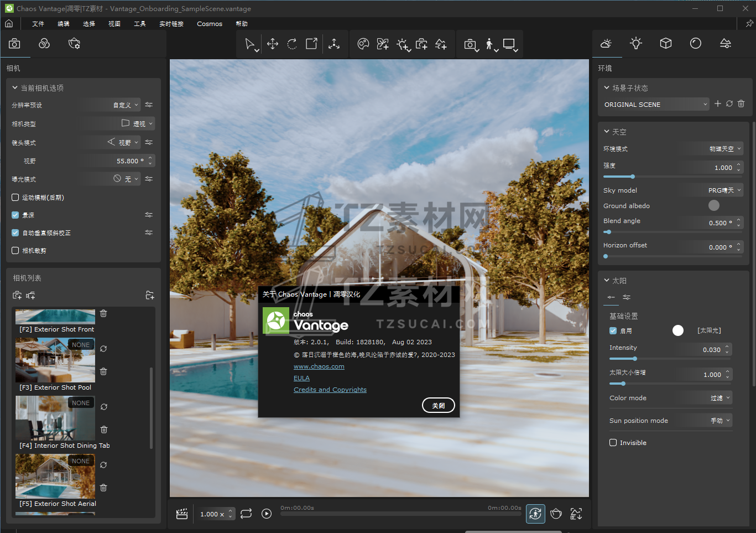The height and width of the screenshot is (533, 756).
Task: Delete the Interior Shot Dining Tab camera
Action: pyautogui.click(x=103, y=429)
